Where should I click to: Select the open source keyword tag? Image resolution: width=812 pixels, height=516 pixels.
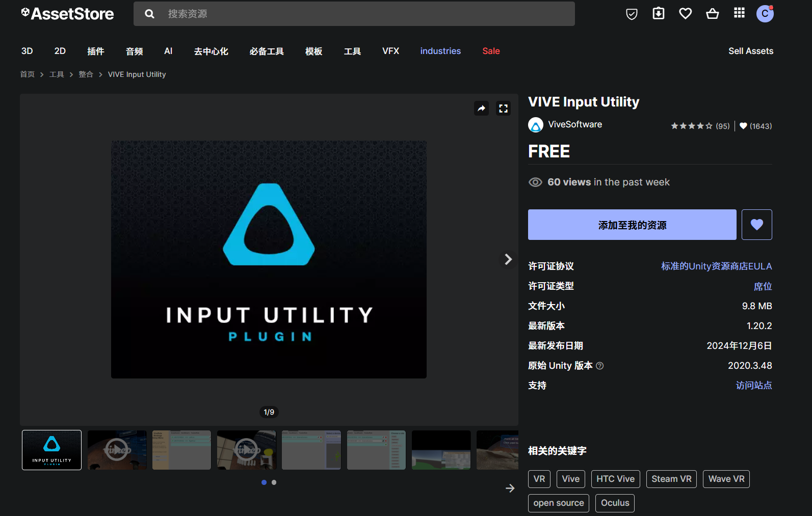559,503
